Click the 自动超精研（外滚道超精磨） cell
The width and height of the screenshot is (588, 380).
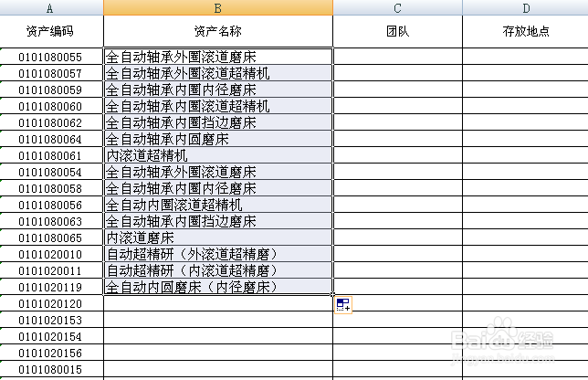pos(218,254)
